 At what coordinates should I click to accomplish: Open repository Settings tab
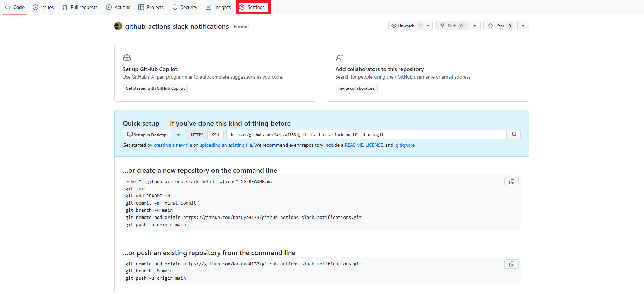(x=252, y=7)
